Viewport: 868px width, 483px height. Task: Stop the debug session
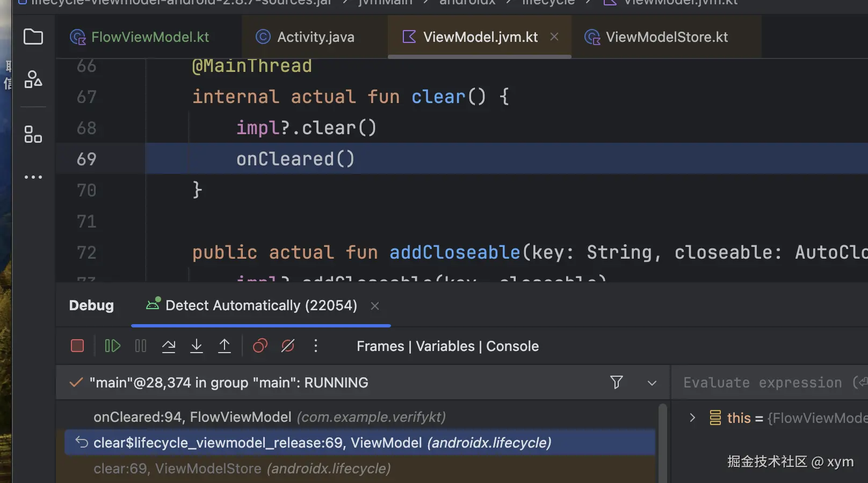pyautogui.click(x=77, y=346)
